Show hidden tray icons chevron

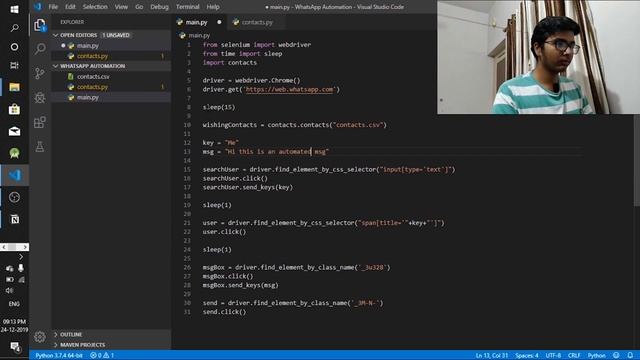(x=21, y=257)
